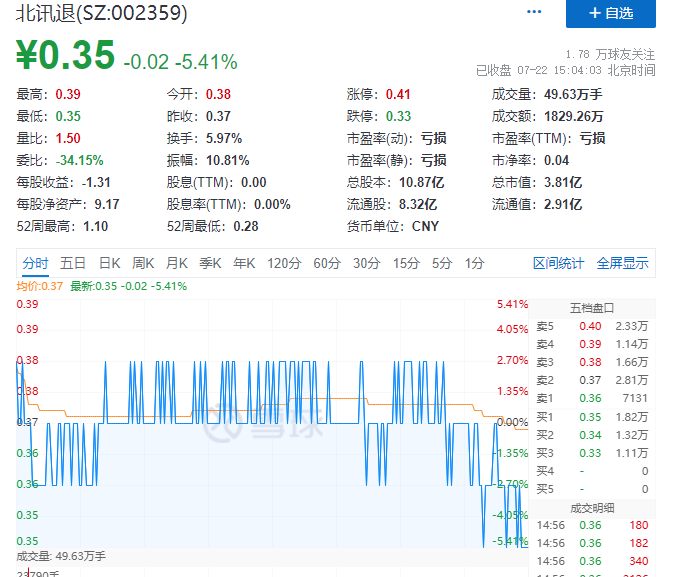
Task: Select the 120分 interval tab
Action: (284, 263)
